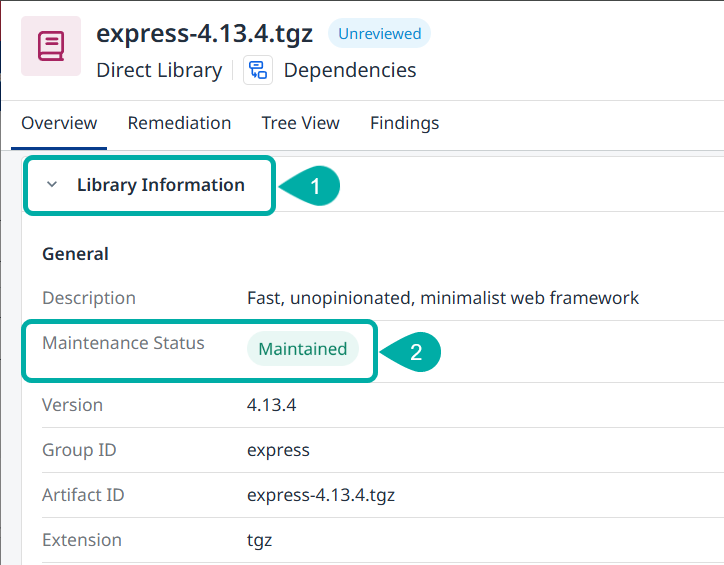
Task: Click the Direct Library label
Action: [159, 70]
